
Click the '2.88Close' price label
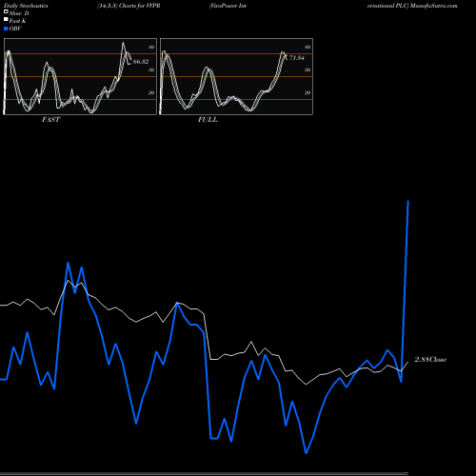pyautogui.click(x=430, y=360)
